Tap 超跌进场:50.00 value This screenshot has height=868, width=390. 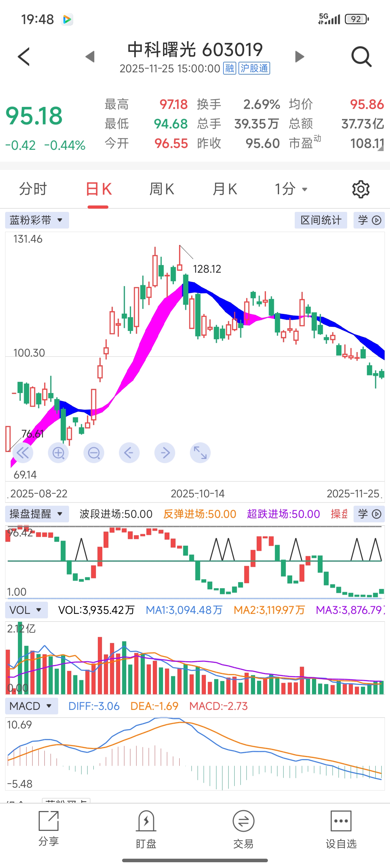(x=283, y=514)
